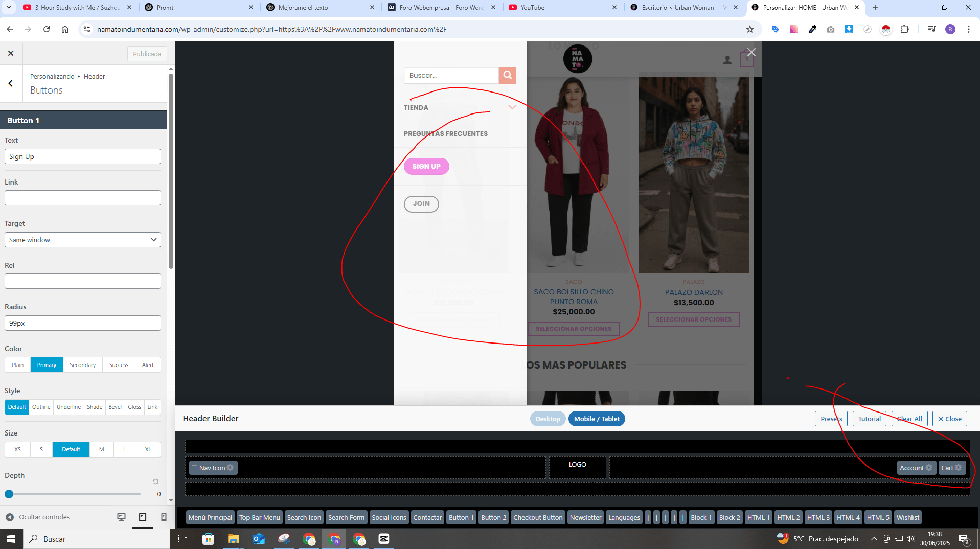Set button size to XS
Screen dimensions: 980x549
click(x=18, y=449)
